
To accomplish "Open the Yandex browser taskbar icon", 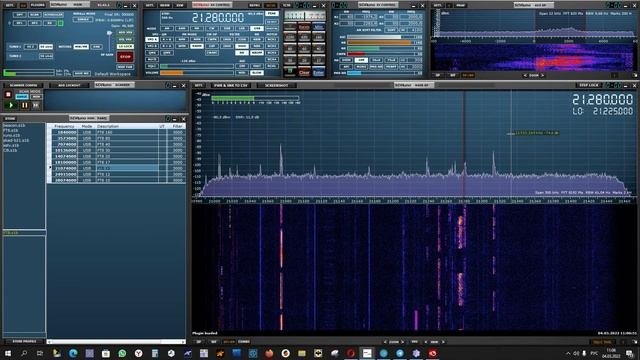I will (138, 353).
